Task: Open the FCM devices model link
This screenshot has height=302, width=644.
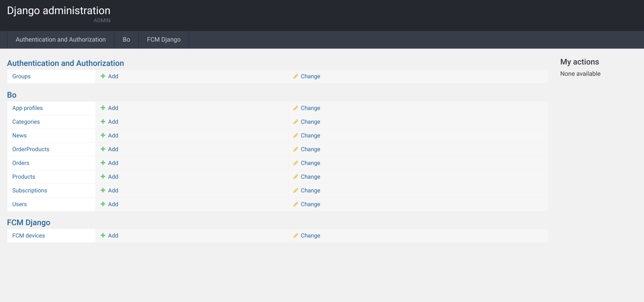Action: click(29, 236)
